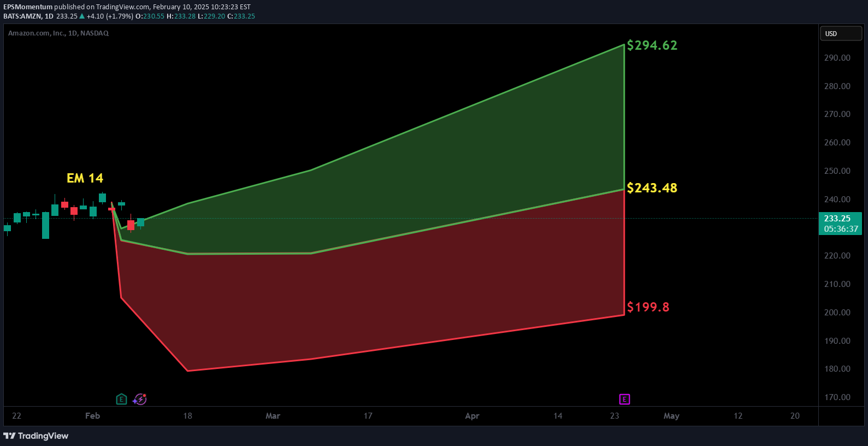The height and width of the screenshot is (446, 868).
Task: Click the Mar label on the time axis
Action: pyautogui.click(x=273, y=416)
